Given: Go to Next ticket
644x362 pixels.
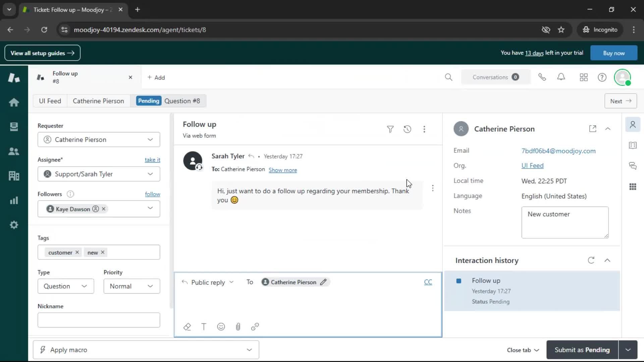Looking at the screenshot, I should point(621,101).
